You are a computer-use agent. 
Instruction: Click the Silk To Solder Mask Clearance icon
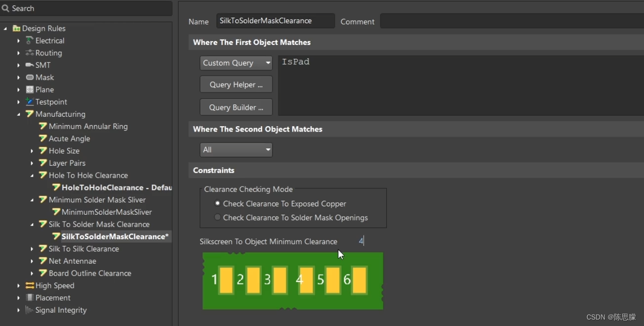tap(43, 224)
